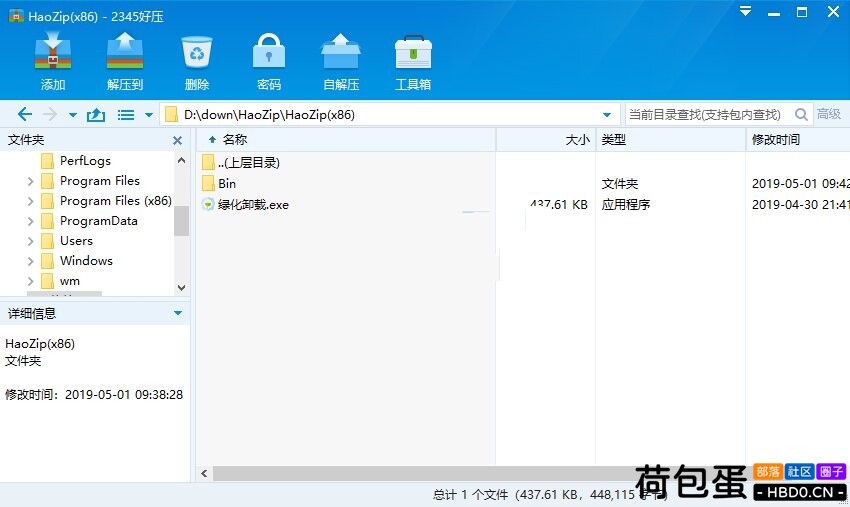Click the list view mode icon
Screen dimensions: 850x507
pyautogui.click(x=126, y=115)
